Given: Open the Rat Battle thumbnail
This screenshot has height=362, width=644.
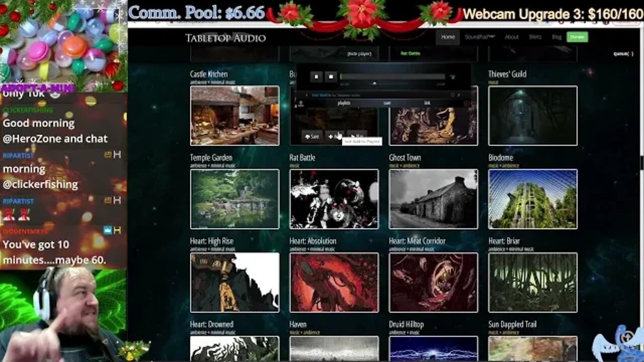Looking at the screenshot, I should [x=334, y=199].
